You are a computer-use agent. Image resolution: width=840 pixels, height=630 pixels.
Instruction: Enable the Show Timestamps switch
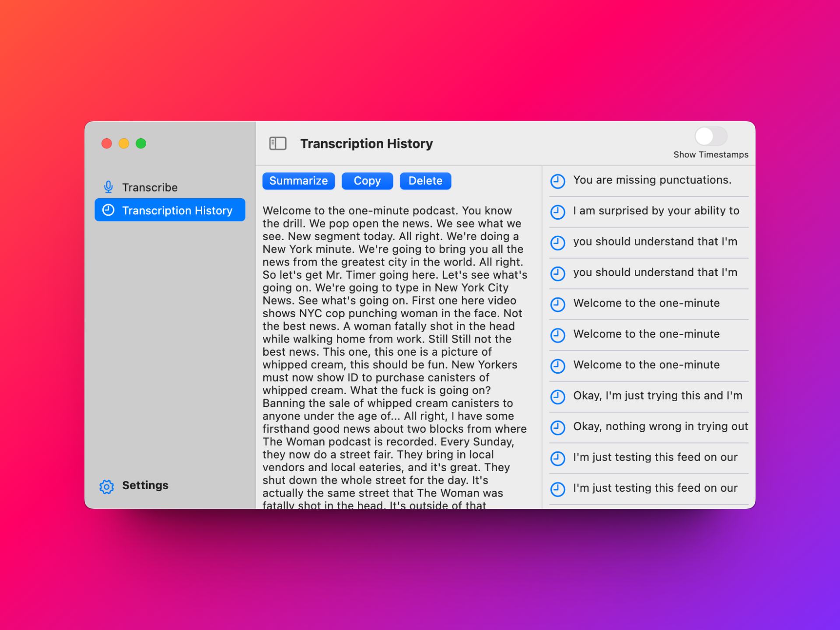(x=710, y=136)
